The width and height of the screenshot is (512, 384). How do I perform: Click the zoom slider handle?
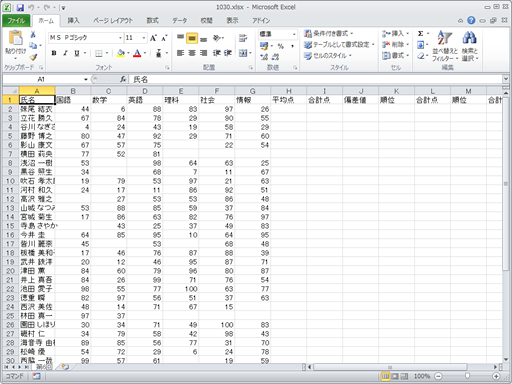(467, 376)
